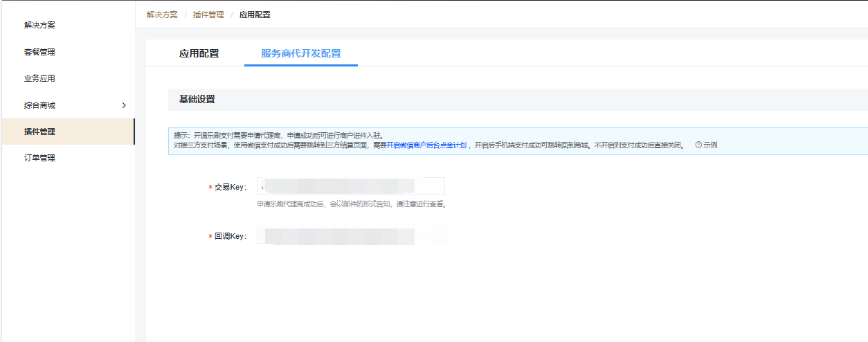Open the 业务应用 sidebar item
868x342 pixels.
(39, 78)
